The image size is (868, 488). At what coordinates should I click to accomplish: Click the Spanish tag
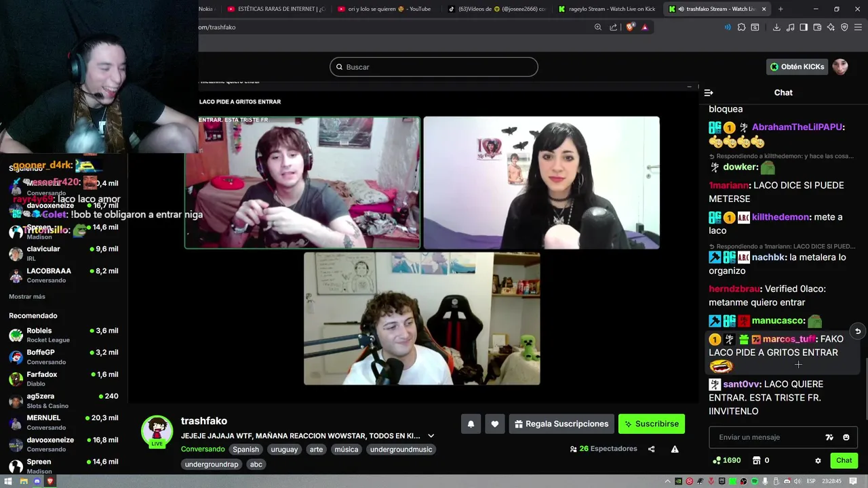245,449
